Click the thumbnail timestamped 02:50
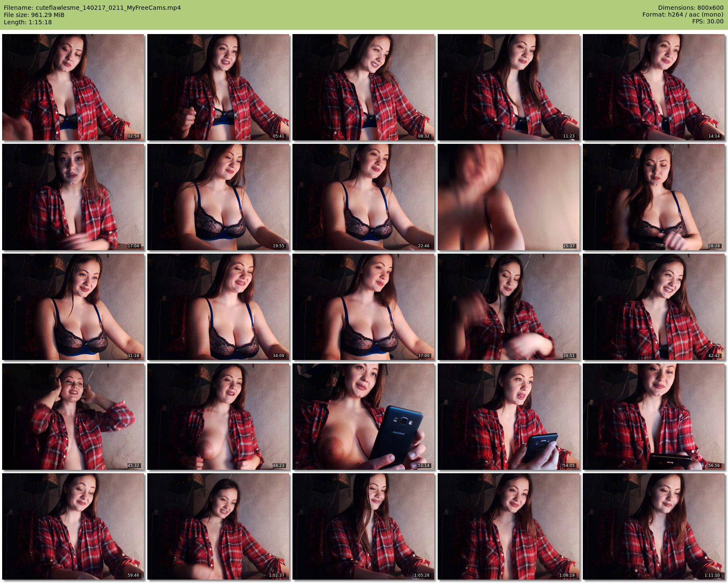The width and height of the screenshot is (728, 583). coord(73,87)
